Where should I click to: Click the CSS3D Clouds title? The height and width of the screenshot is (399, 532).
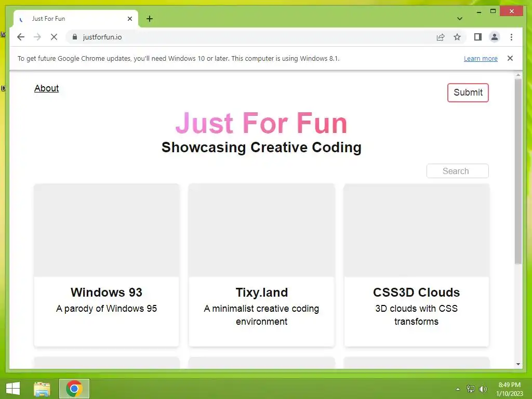[x=416, y=292]
